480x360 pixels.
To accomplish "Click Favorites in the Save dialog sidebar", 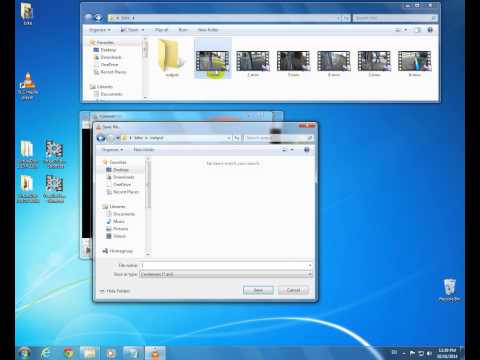I will 118,162.
